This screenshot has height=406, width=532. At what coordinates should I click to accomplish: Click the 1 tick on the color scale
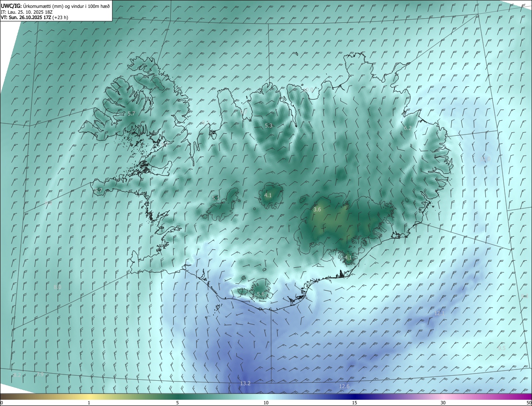[89, 403]
